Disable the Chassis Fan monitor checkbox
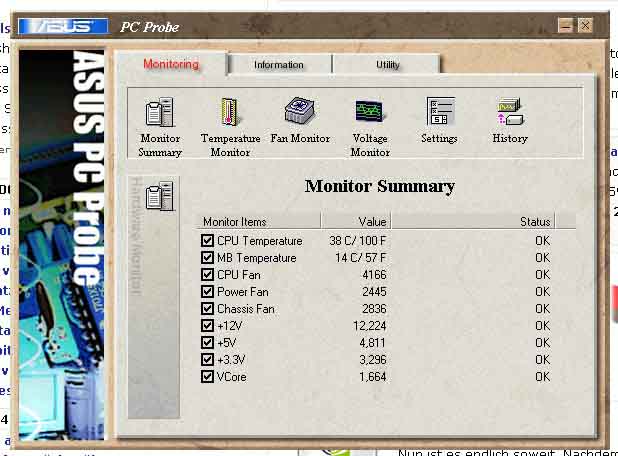Image resolution: width=618 pixels, height=456 pixels. tap(207, 308)
